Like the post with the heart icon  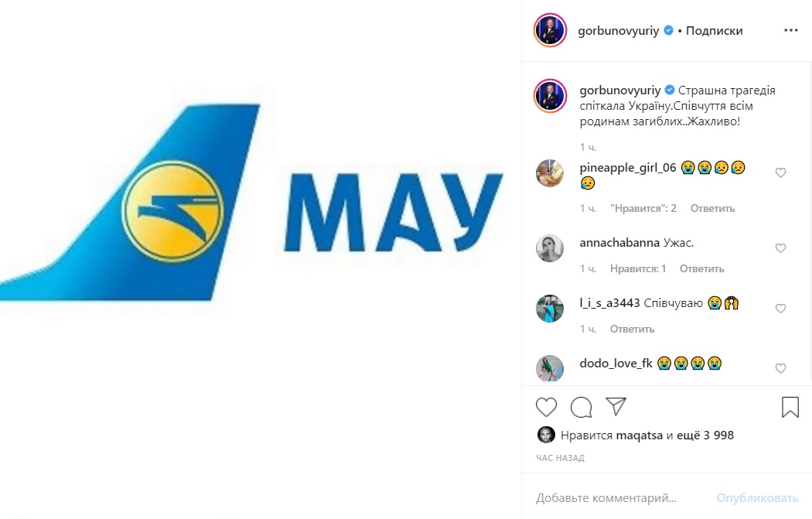[x=546, y=407]
